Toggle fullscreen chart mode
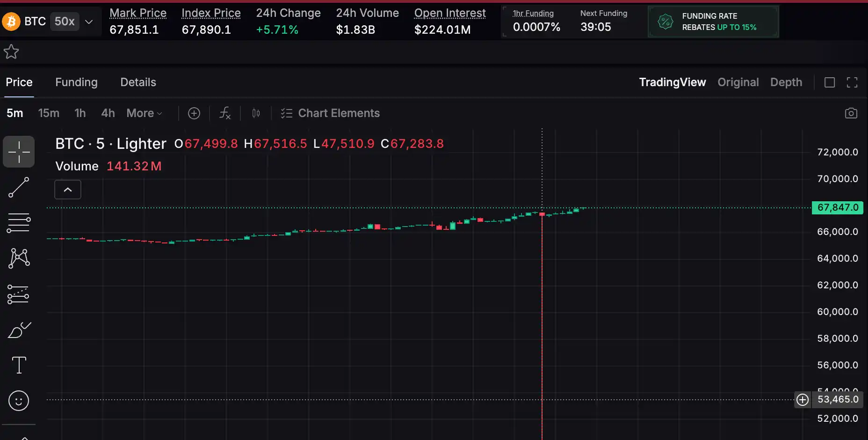 [852, 82]
